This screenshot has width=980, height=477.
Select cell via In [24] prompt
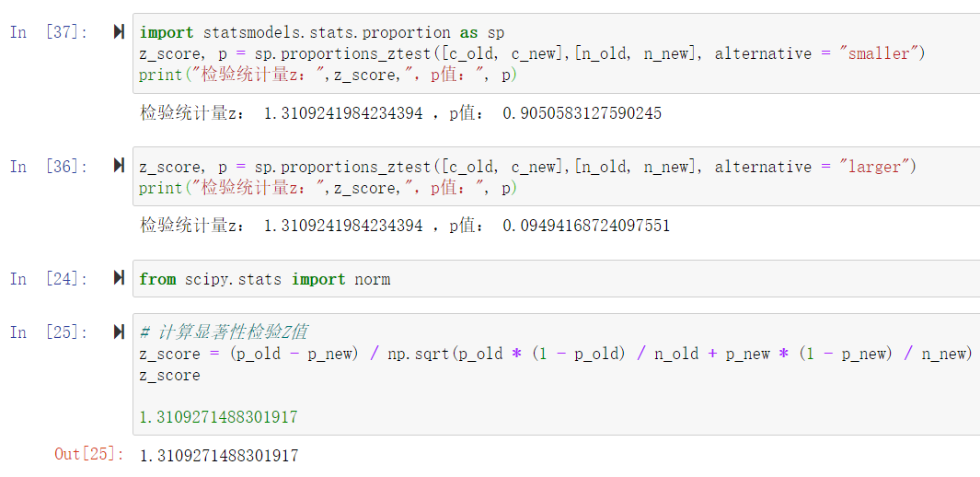49,279
